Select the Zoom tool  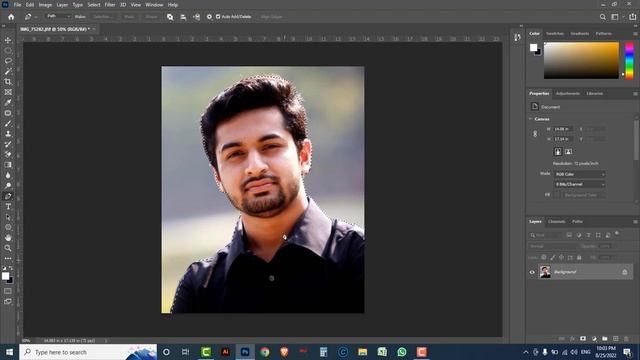(8, 248)
